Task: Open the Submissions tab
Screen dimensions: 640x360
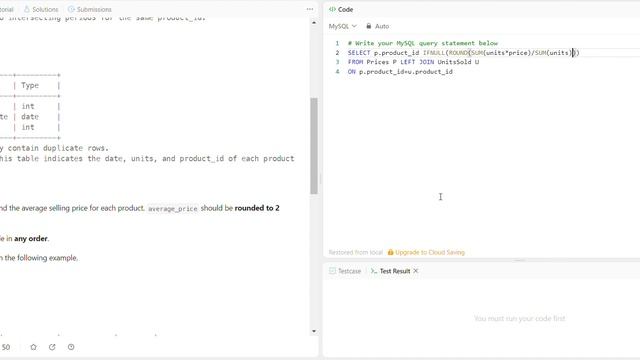Action: click(89, 9)
